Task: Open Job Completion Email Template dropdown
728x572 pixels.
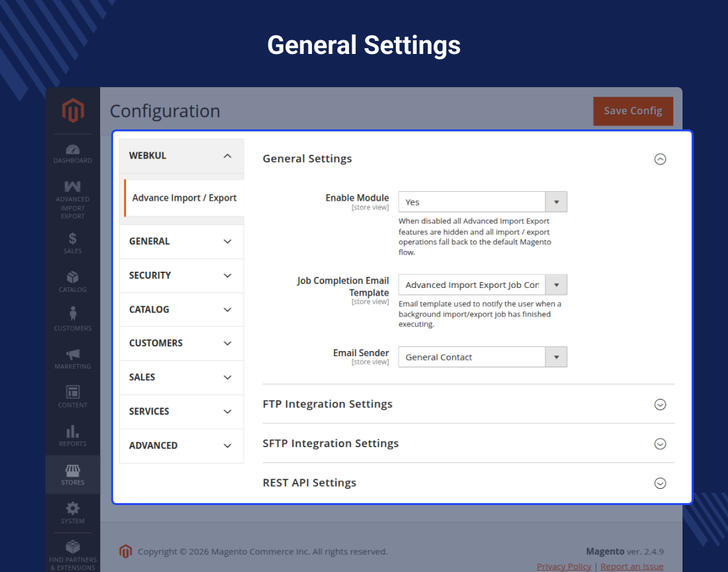Action: pos(482,285)
